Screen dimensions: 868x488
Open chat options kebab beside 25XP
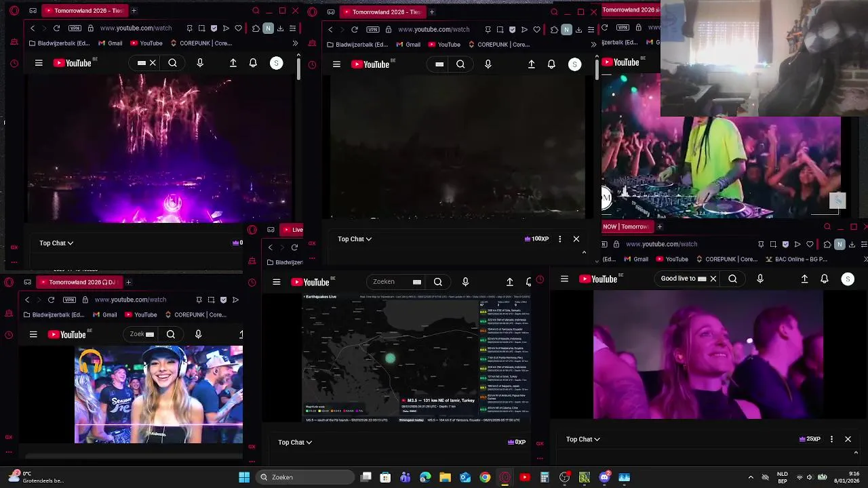pos(831,439)
